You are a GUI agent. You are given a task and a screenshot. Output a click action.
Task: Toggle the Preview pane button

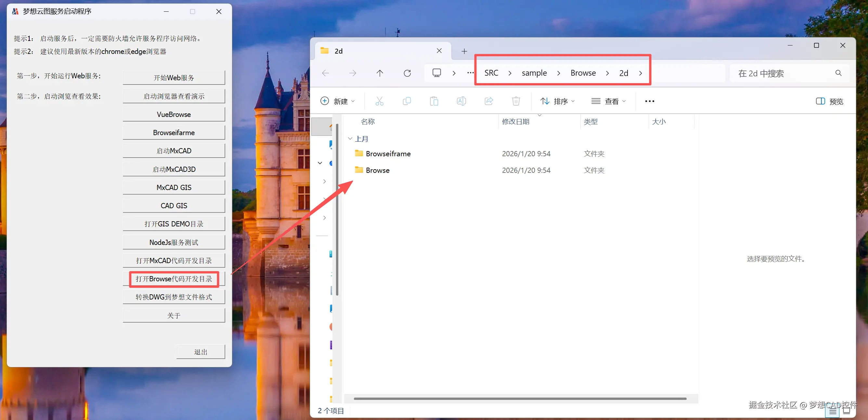click(830, 101)
